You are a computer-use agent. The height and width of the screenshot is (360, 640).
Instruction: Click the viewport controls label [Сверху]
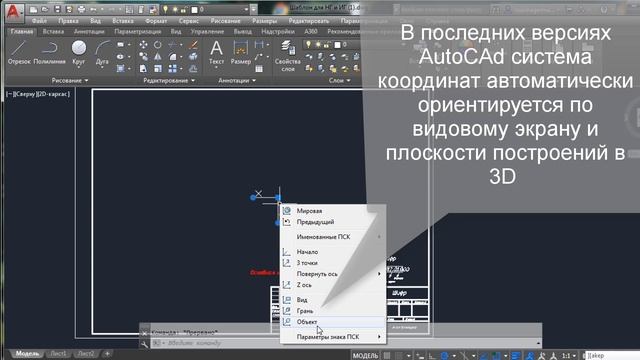27,94
